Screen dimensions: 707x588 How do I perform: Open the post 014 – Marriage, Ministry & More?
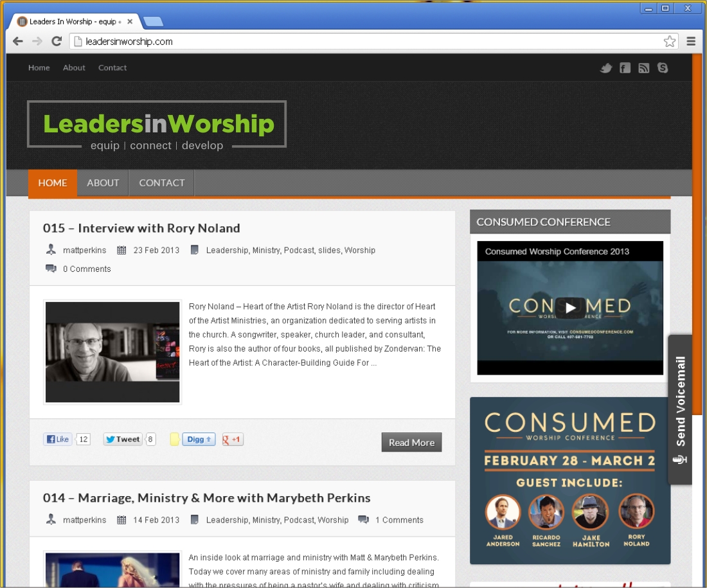206,498
